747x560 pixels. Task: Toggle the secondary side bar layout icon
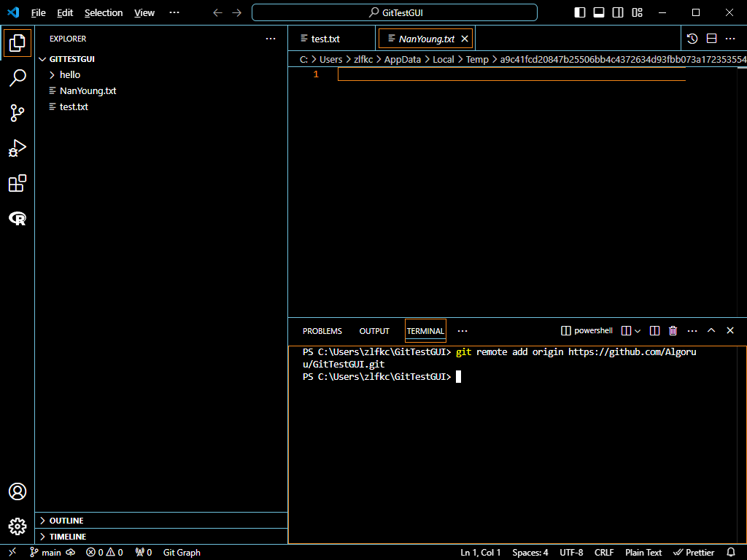coord(618,12)
